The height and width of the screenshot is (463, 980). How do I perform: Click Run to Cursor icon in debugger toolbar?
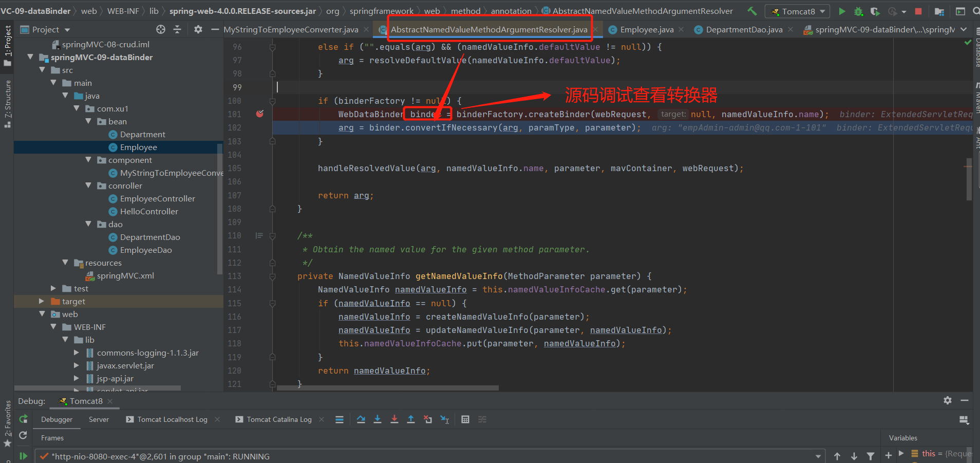[x=445, y=420]
